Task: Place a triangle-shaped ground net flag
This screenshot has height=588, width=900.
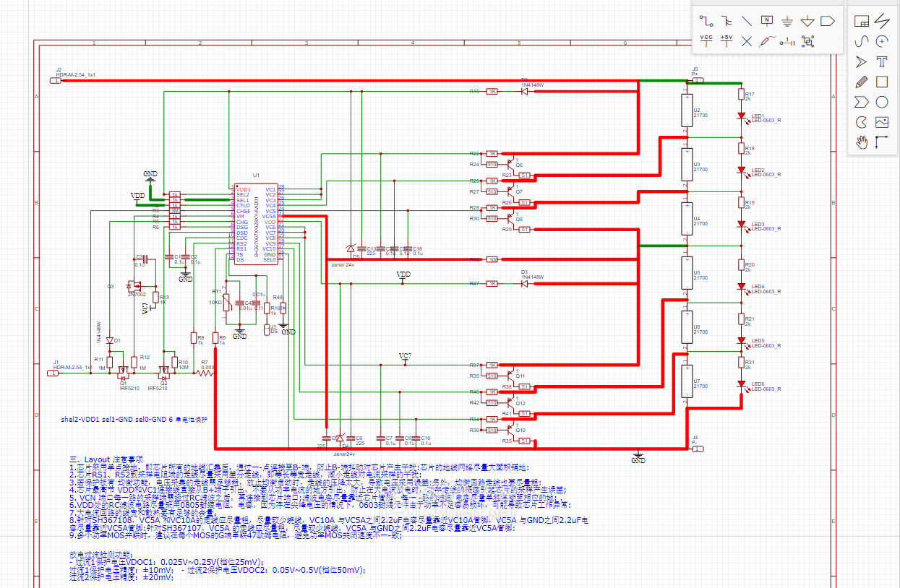Action: click(807, 21)
